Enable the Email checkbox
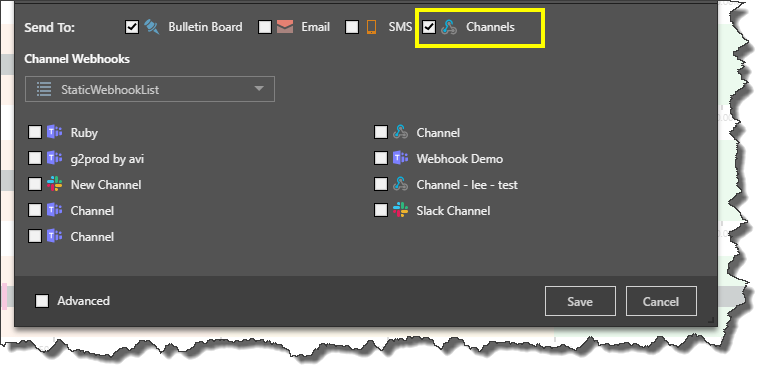The height and width of the screenshot is (378, 772). pos(265,27)
